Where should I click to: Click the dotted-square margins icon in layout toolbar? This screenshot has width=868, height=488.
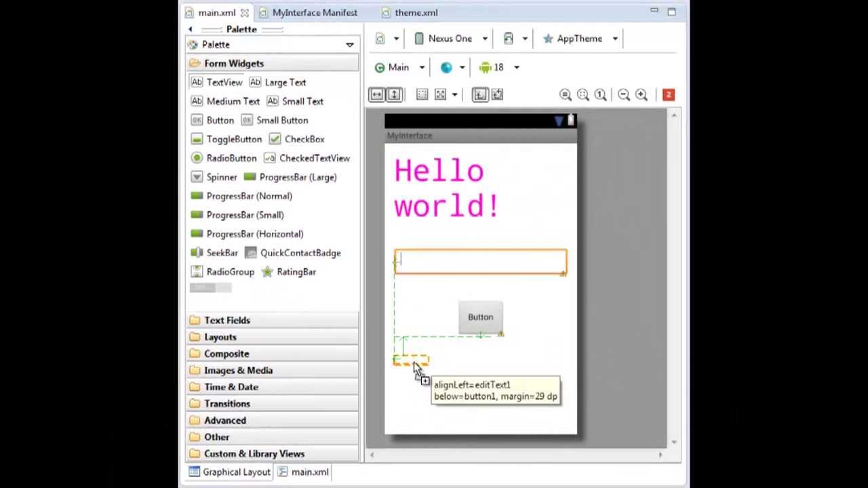(422, 95)
